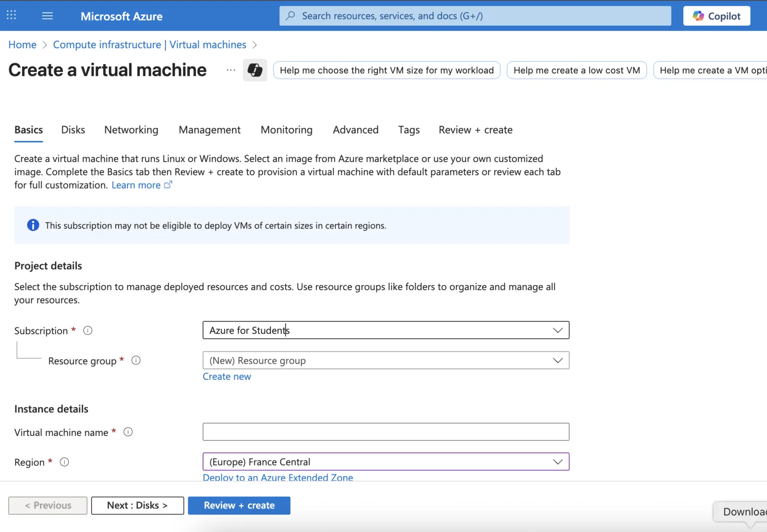Open Compute infrastructure | Virtual machines breadcrumb
The height and width of the screenshot is (532, 767).
pyautogui.click(x=150, y=45)
